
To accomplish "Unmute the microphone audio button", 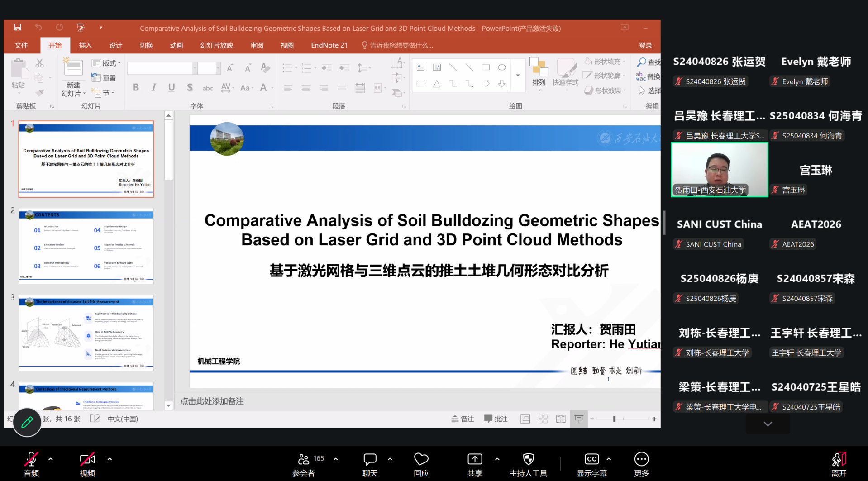I will click(31, 464).
